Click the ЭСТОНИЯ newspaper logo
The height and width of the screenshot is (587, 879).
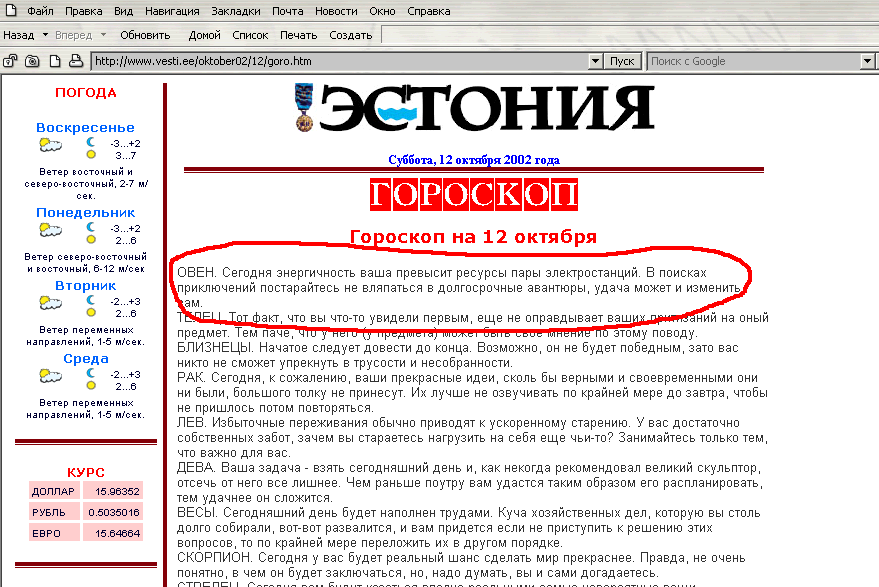pyautogui.click(x=487, y=108)
